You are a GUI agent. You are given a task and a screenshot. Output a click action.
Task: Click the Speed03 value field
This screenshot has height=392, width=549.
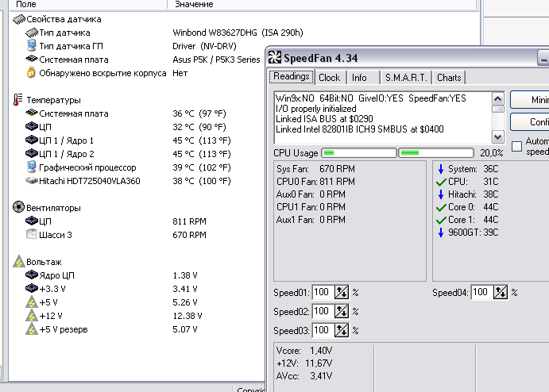[x=323, y=330]
